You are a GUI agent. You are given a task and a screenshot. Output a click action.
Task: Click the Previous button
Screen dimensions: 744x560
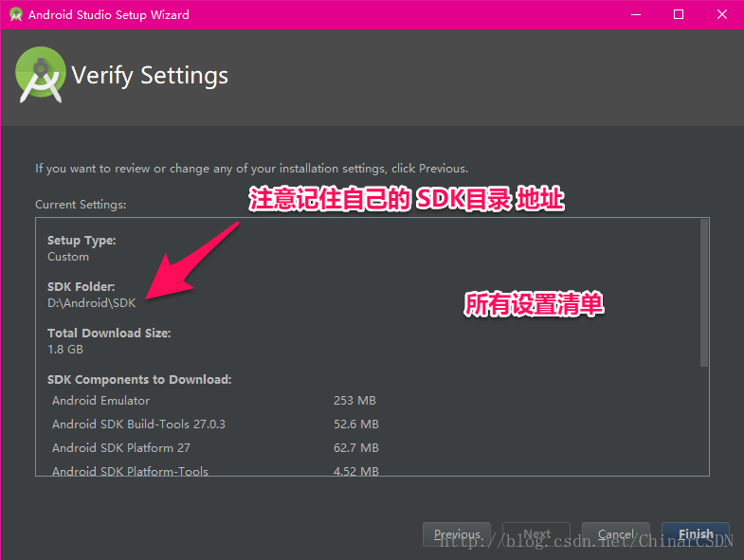457,534
